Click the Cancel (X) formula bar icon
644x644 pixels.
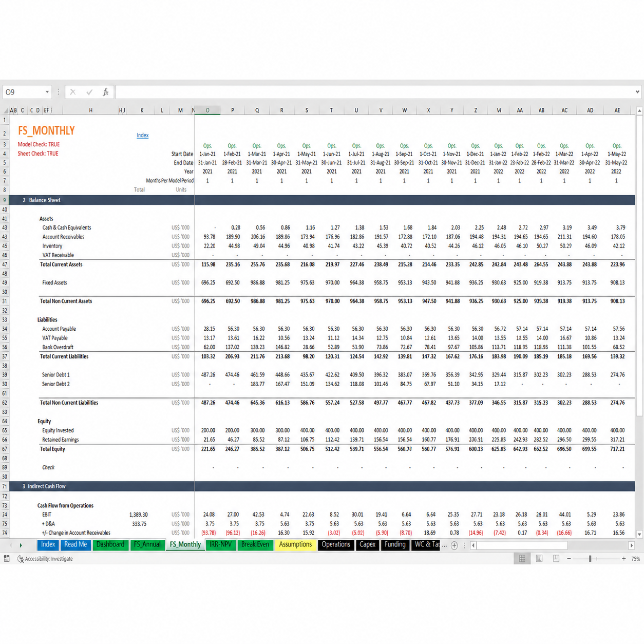point(73,92)
